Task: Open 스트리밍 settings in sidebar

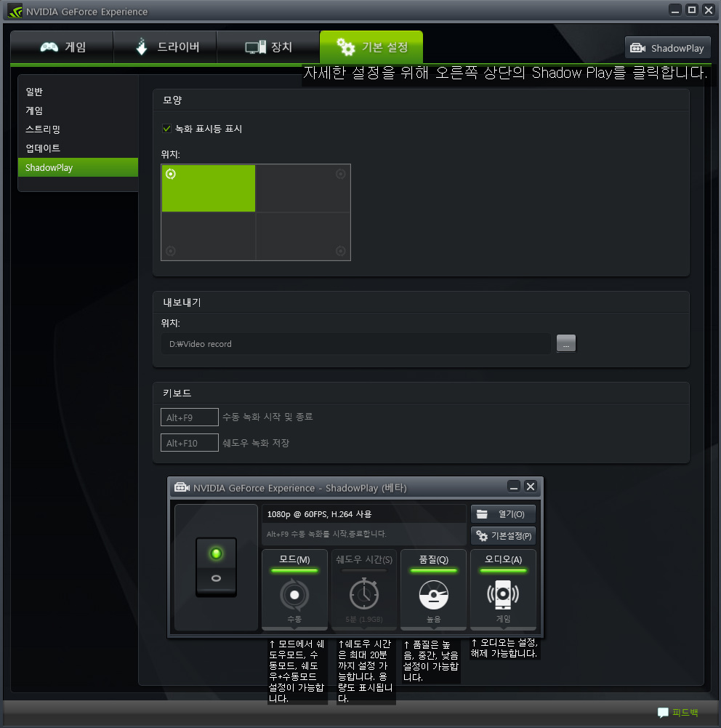Action: tap(78, 129)
